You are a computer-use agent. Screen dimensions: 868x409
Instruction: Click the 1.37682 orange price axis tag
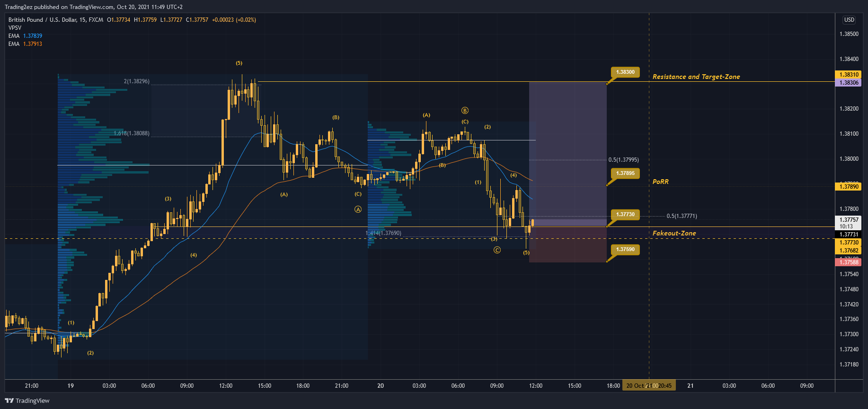[x=849, y=251]
